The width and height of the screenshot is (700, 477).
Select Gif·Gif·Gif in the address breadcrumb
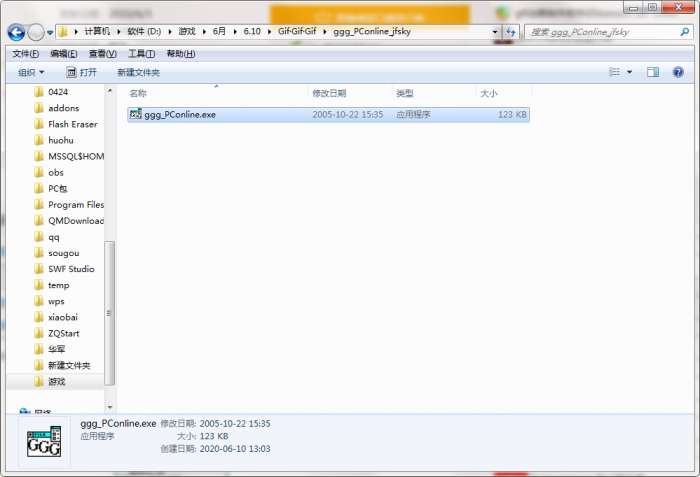click(x=297, y=31)
